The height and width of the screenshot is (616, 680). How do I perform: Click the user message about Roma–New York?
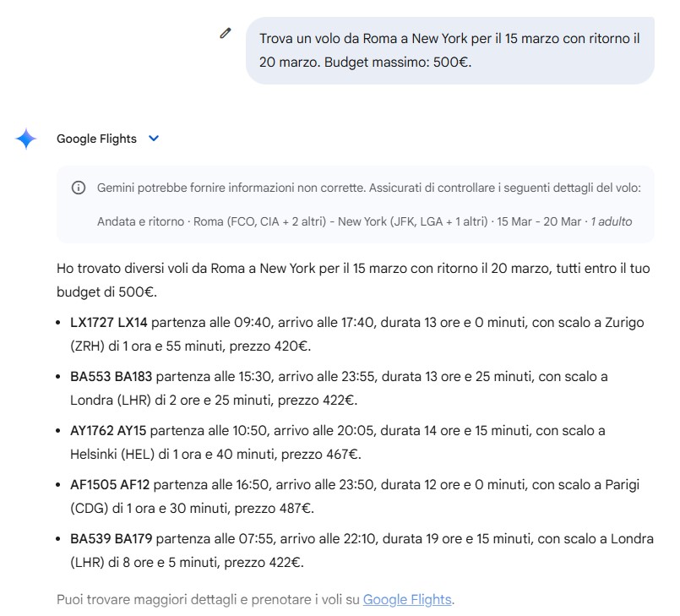pos(449,50)
